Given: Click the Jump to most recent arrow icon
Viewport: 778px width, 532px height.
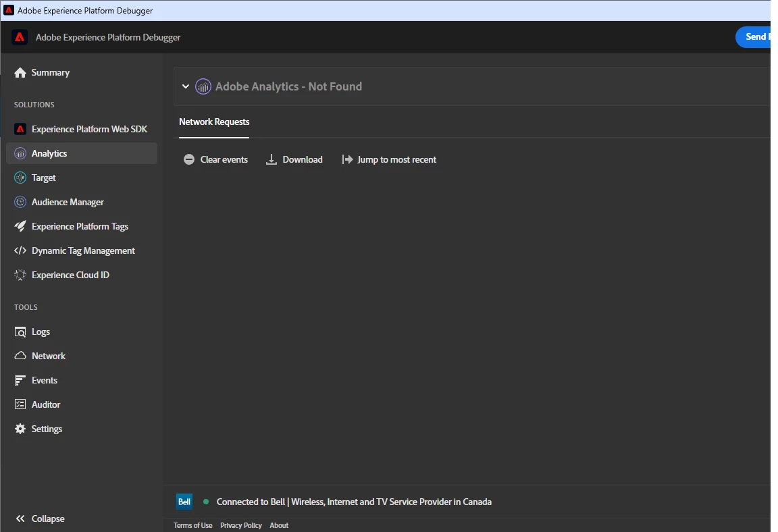Looking at the screenshot, I should click(x=347, y=159).
